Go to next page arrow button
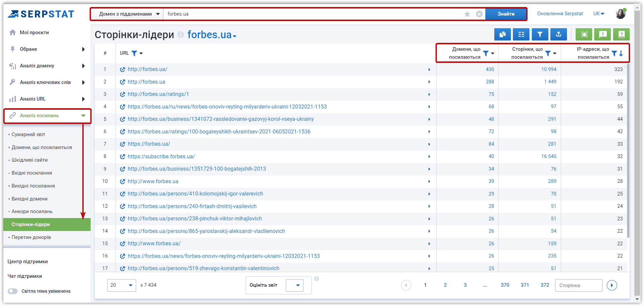 tap(612, 285)
